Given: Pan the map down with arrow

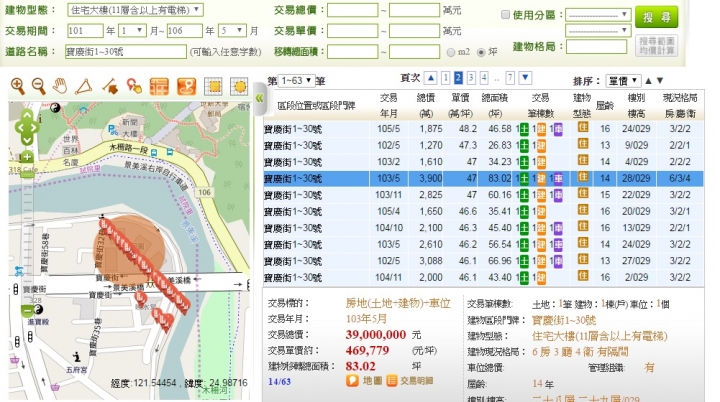Looking at the screenshot, I should click(27, 139).
